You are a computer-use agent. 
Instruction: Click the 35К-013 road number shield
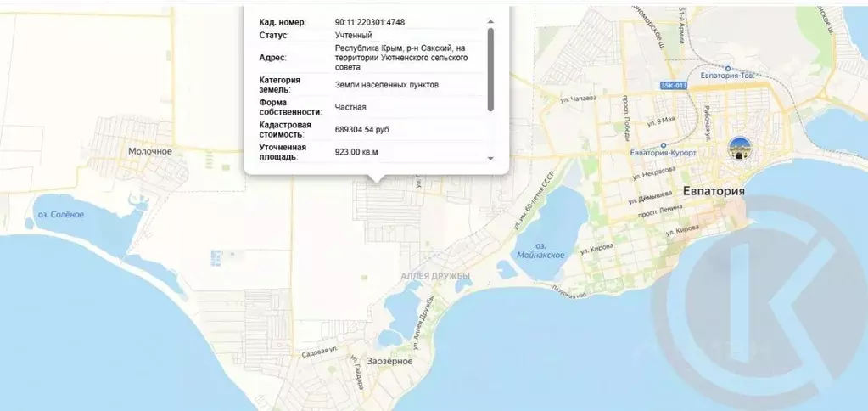click(672, 87)
